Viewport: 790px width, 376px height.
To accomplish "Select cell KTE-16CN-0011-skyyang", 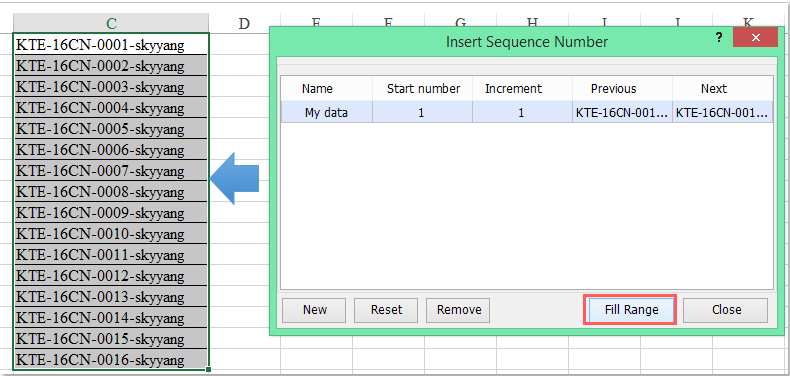I will point(111,255).
